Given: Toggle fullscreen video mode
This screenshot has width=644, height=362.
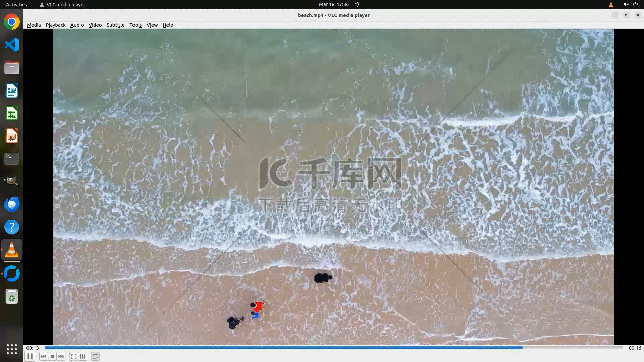Looking at the screenshot, I should [x=73, y=356].
